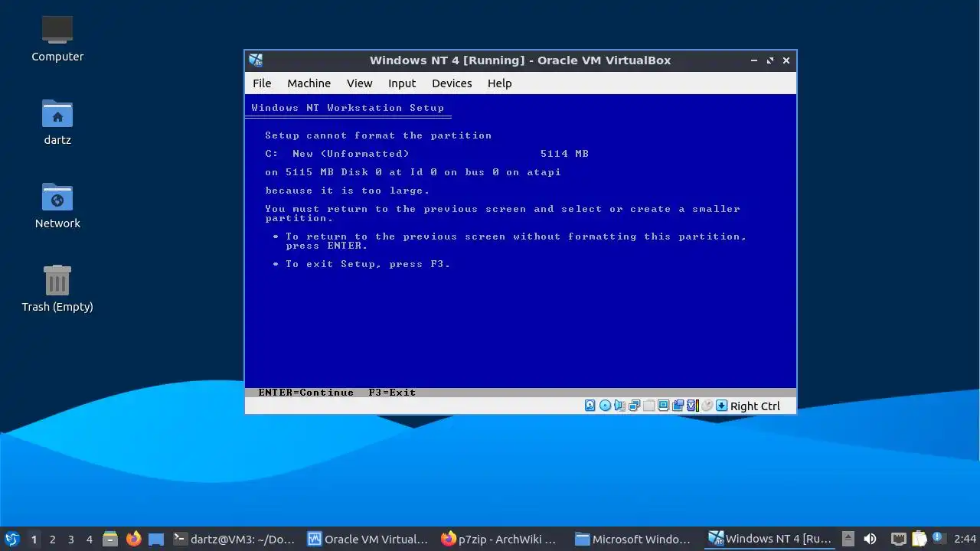Click the CPU virtualization indicator icon
This screenshot has width=980, height=551.
pyautogui.click(x=692, y=406)
